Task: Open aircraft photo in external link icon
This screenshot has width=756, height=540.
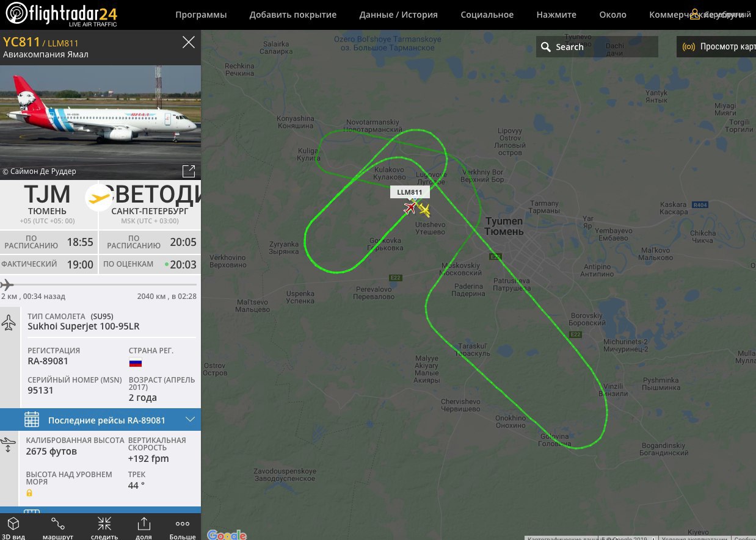Action: point(189,171)
